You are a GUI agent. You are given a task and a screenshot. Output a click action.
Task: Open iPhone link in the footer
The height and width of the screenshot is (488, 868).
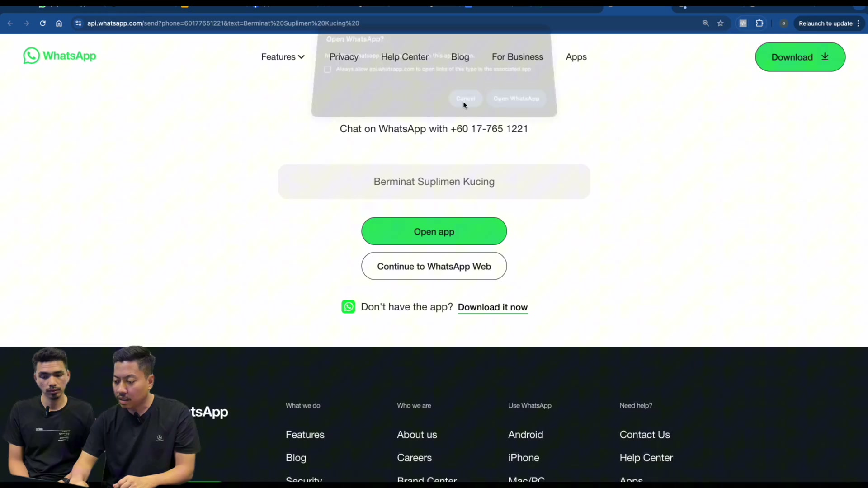tap(524, 458)
